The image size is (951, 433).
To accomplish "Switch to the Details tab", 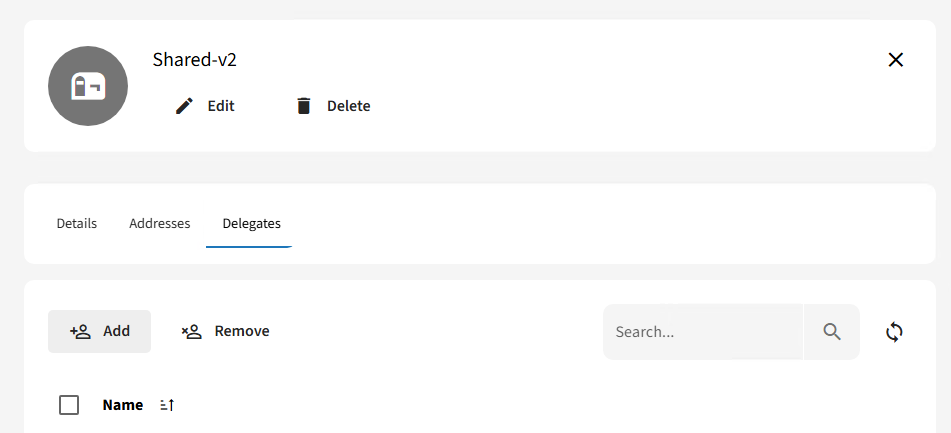I will coord(77,223).
